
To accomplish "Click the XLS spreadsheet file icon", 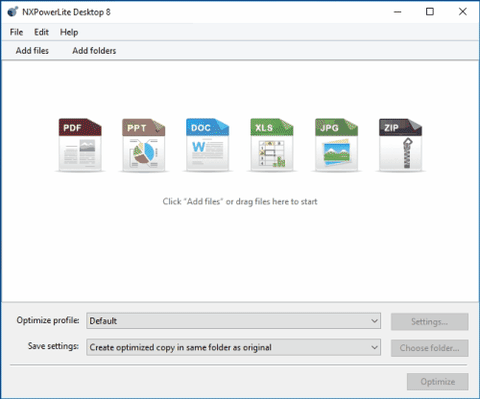I will 272,145.
